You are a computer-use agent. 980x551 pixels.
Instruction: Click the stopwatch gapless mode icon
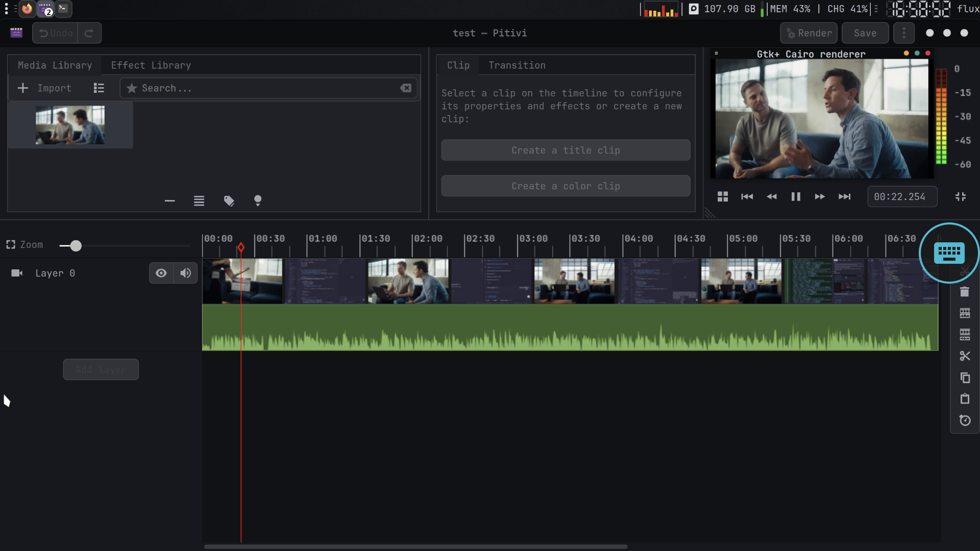coord(964,420)
